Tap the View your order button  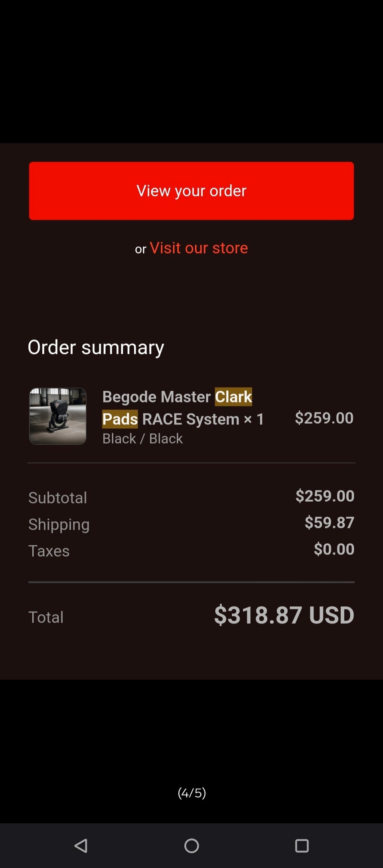[x=191, y=191]
